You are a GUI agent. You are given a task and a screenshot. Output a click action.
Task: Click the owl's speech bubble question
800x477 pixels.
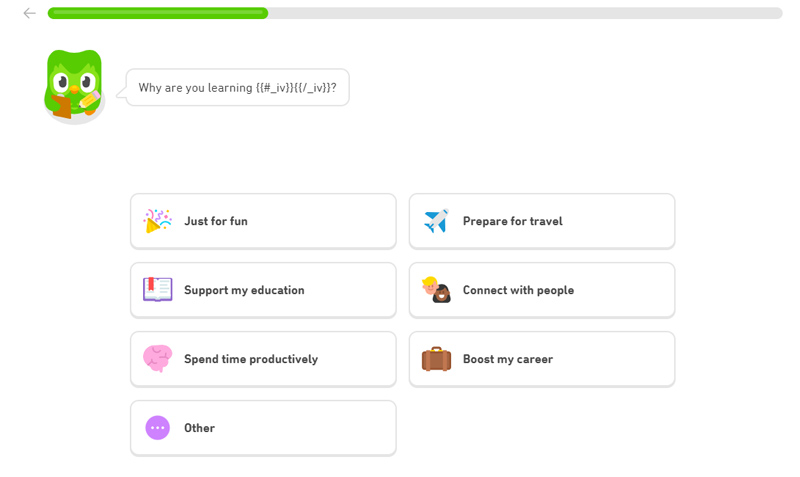pyautogui.click(x=238, y=88)
